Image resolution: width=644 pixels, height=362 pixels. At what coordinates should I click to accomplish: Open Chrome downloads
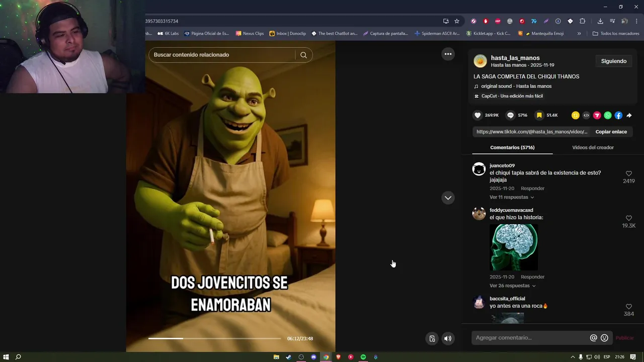[600, 21]
